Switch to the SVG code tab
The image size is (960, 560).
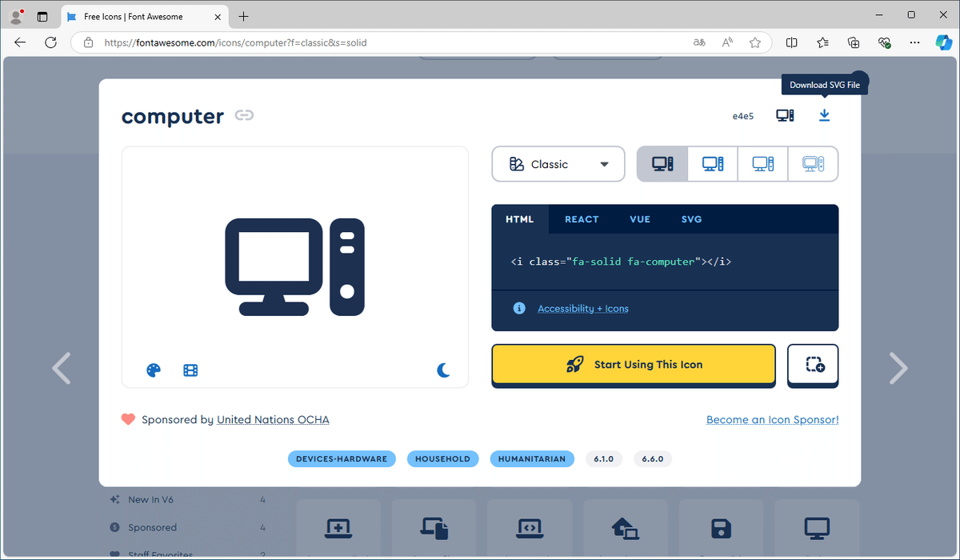tap(692, 219)
